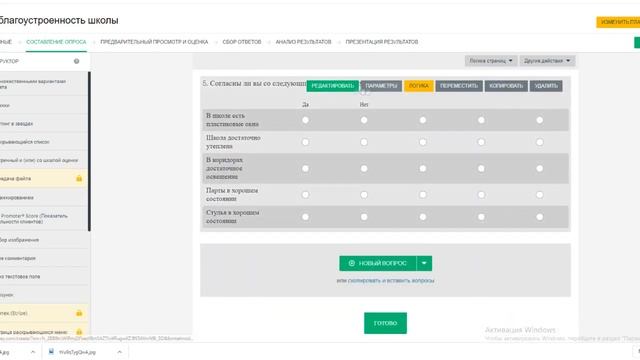Choose the file upload question type
The image size is (640, 360).
pyautogui.click(x=44, y=179)
